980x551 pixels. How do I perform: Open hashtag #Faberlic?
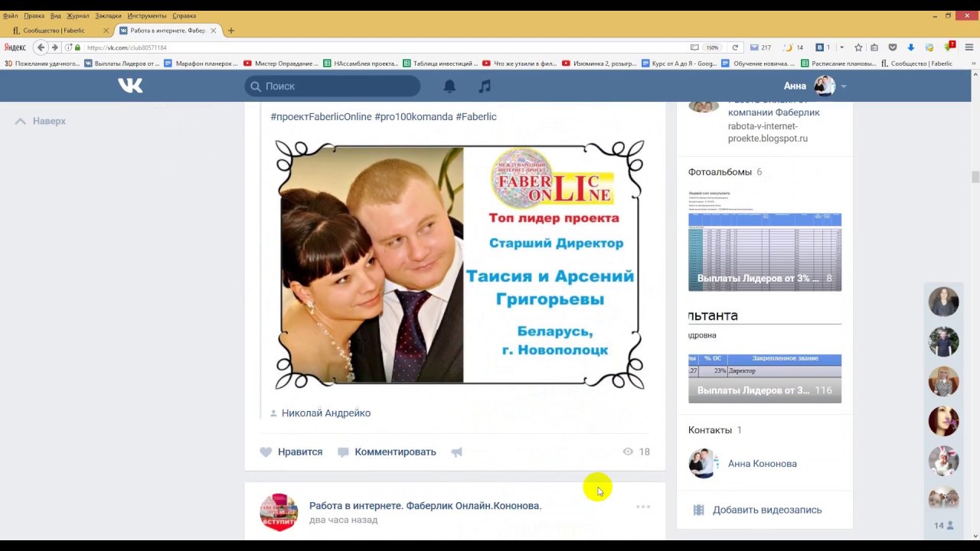476,116
